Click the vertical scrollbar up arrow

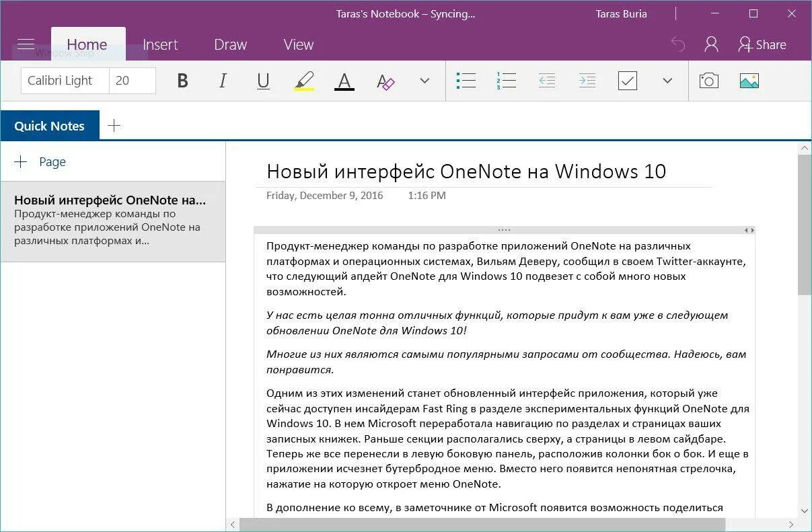tap(805, 148)
